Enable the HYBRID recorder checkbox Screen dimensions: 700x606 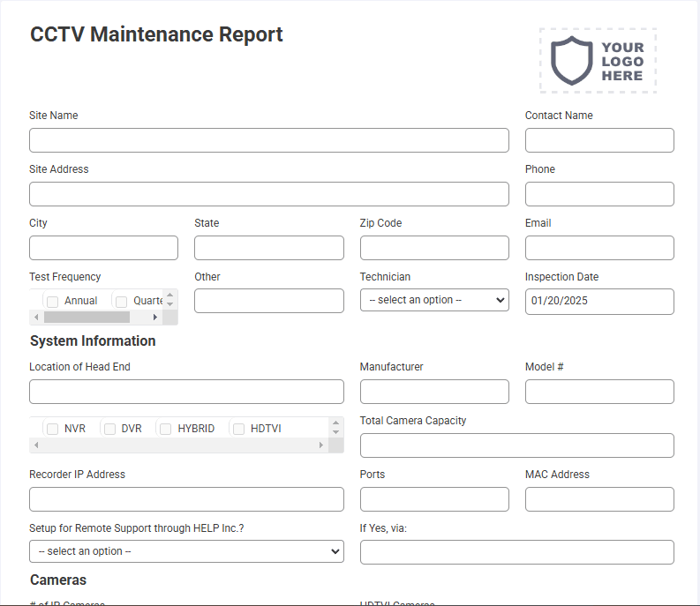tap(166, 429)
